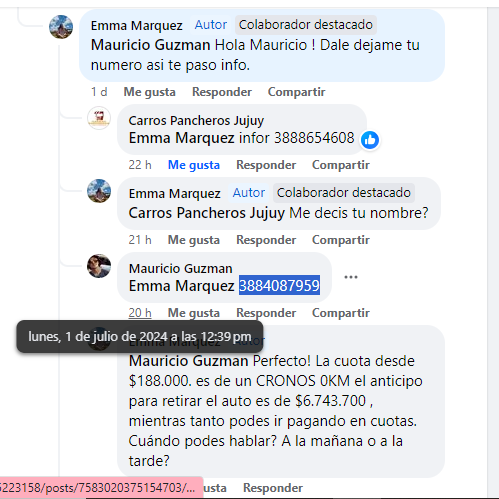
Task: Reply to Emma's 1 d comment
Action: point(222,92)
